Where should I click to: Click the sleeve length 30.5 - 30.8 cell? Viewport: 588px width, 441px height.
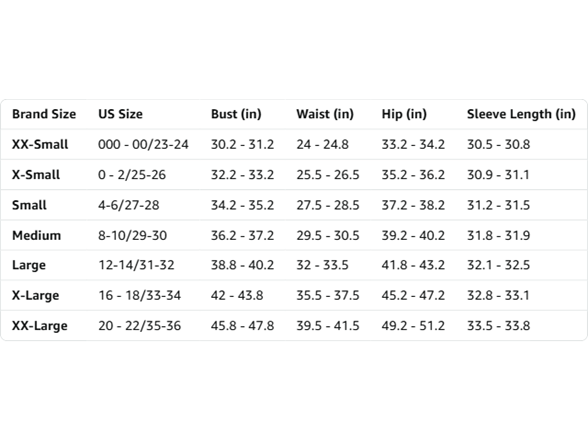point(498,144)
